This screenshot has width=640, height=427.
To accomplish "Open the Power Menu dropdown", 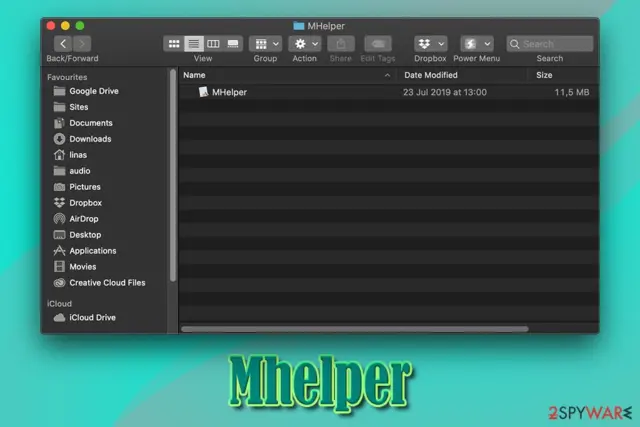I will tap(477, 44).
